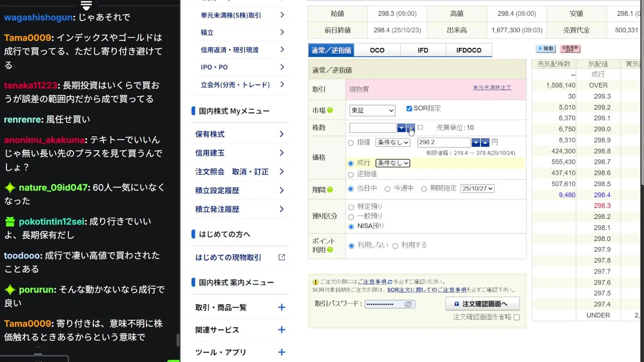
Task: Click the 株数 quantity input field
Action: point(373,128)
